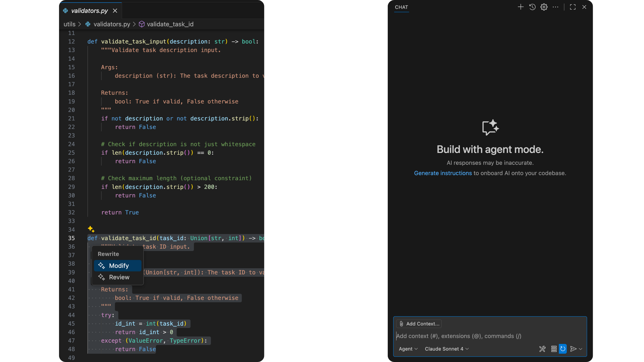Click the sparkle code action icon
This screenshot has width=644, height=362.
[x=91, y=229]
